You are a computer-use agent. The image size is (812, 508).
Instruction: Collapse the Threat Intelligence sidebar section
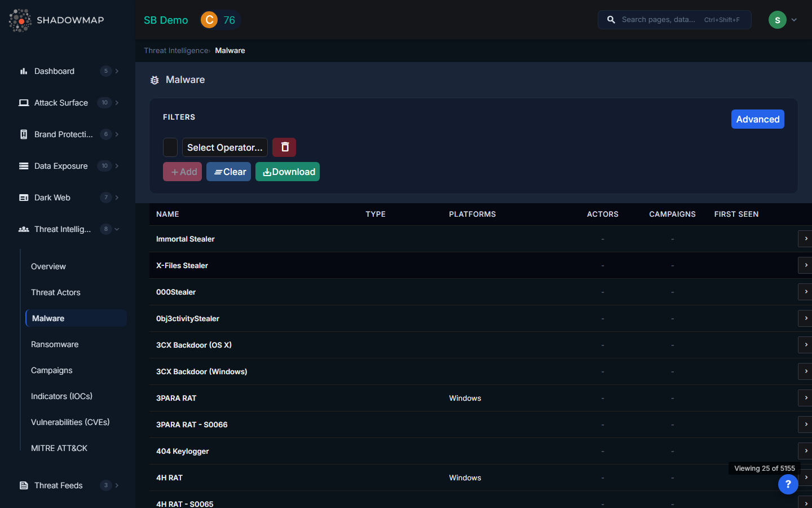click(117, 229)
